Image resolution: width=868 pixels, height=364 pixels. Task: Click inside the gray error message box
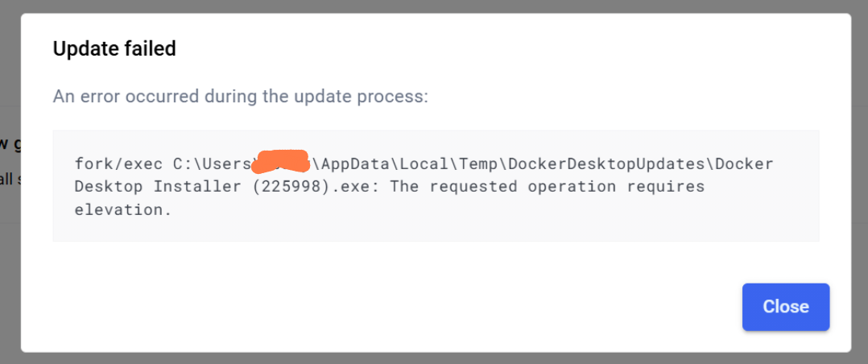pyautogui.click(x=436, y=185)
